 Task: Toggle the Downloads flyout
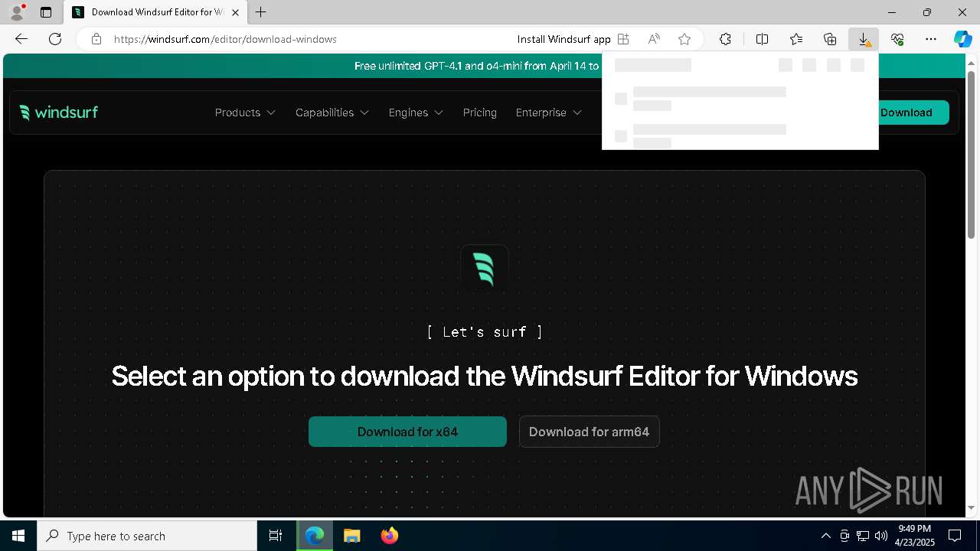coord(864,39)
